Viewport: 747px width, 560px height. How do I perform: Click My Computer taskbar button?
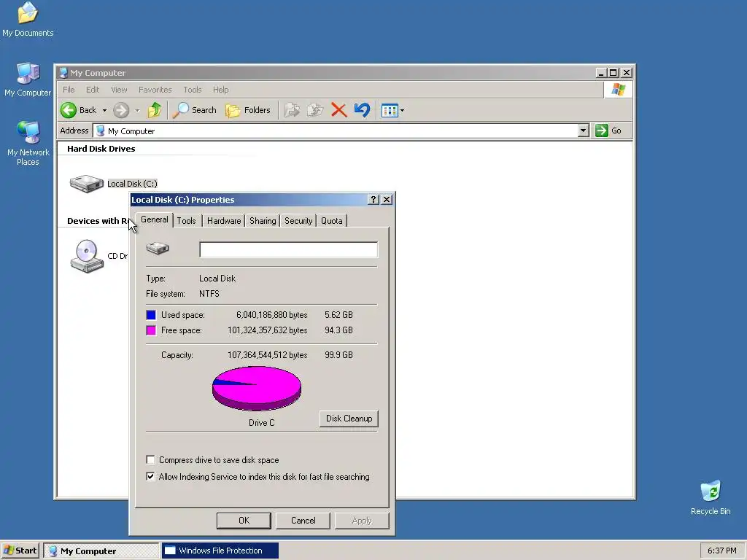pyautogui.click(x=101, y=551)
